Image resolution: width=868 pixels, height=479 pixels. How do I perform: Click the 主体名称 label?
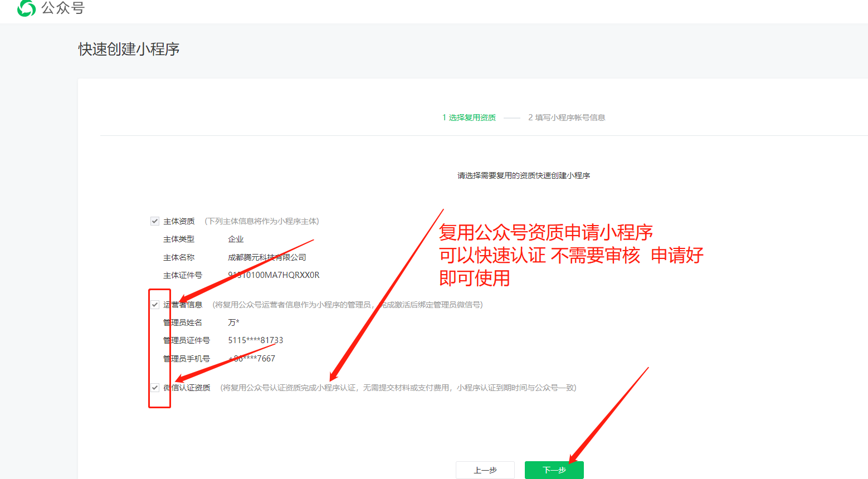point(179,257)
